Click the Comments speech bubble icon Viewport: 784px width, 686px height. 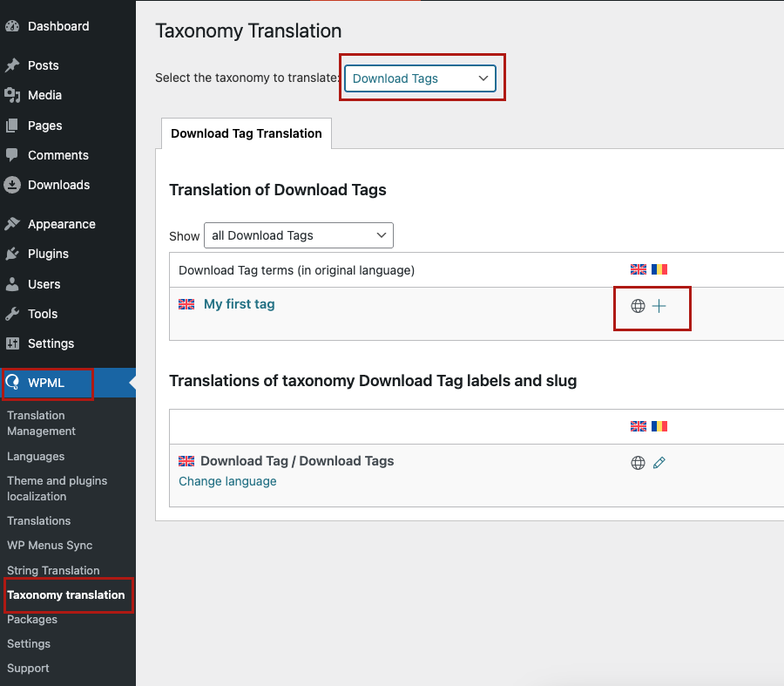tap(12, 155)
